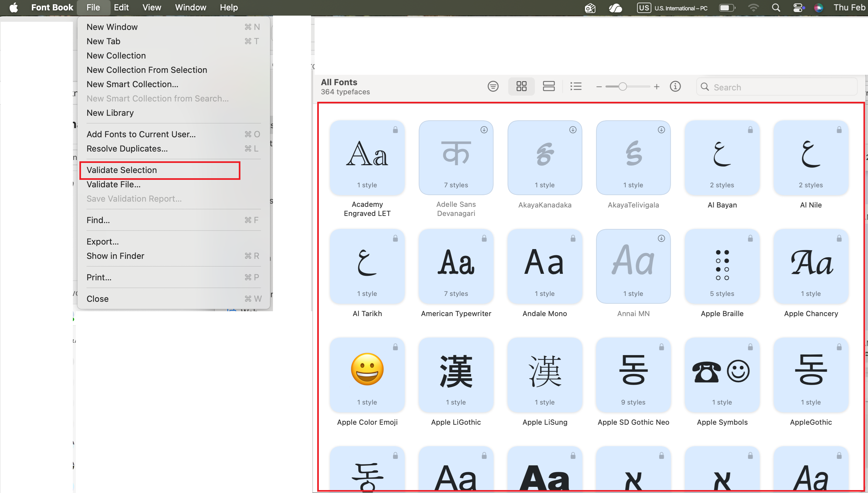This screenshot has width=868, height=493.
Task: Select the Apple Color Emoji thumbnail
Action: 367,375
